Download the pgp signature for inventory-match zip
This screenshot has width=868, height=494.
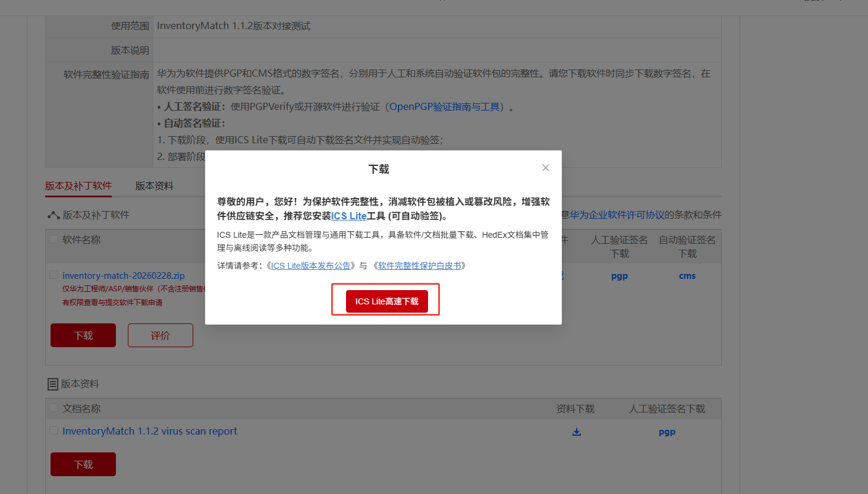pos(619,276)
